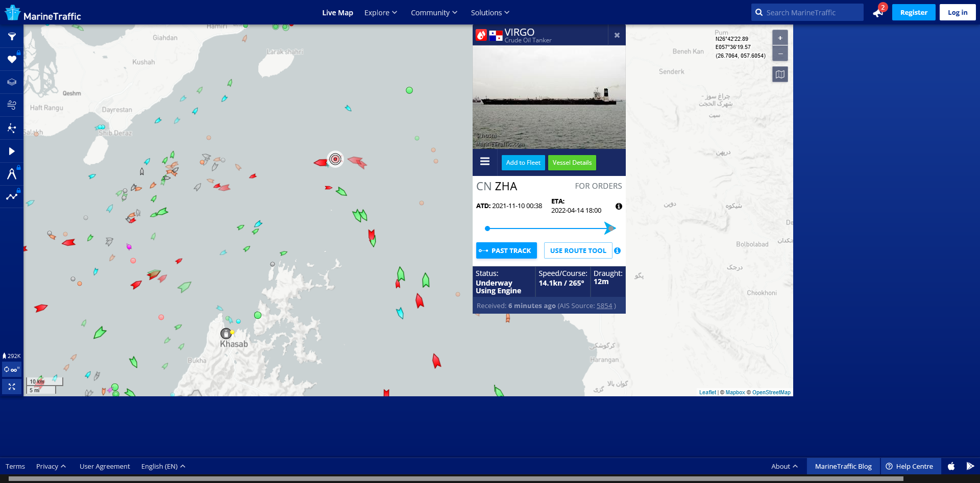Show the wind weather overlay icon
Image resolution: width=980 pixels, height=483 pixels.
12,105
